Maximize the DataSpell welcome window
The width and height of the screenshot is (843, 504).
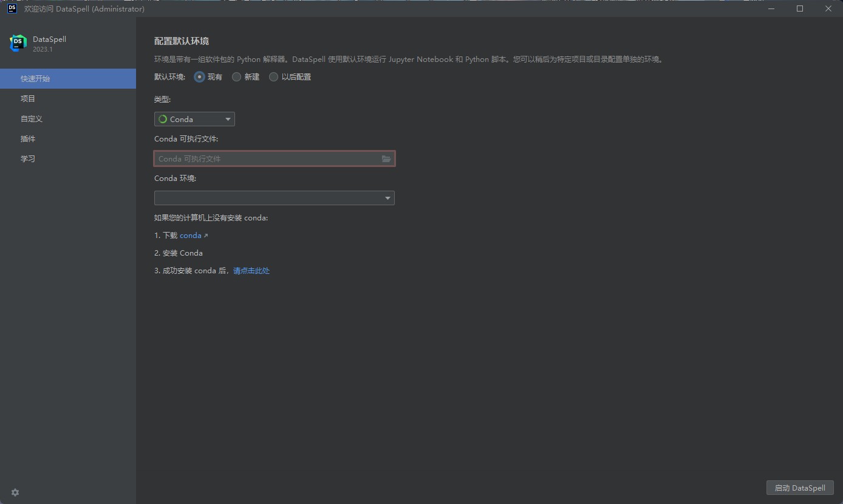click(800, 9)
